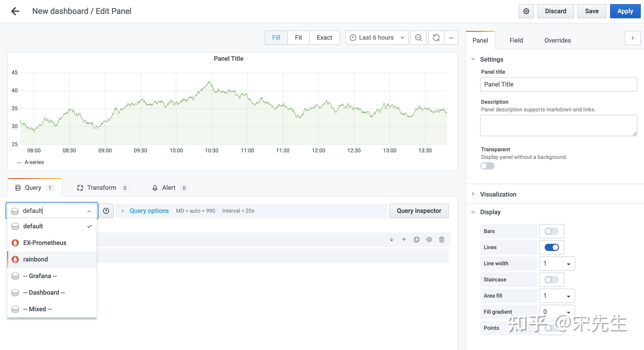Hide the query using the eye icon

(429, 239)
